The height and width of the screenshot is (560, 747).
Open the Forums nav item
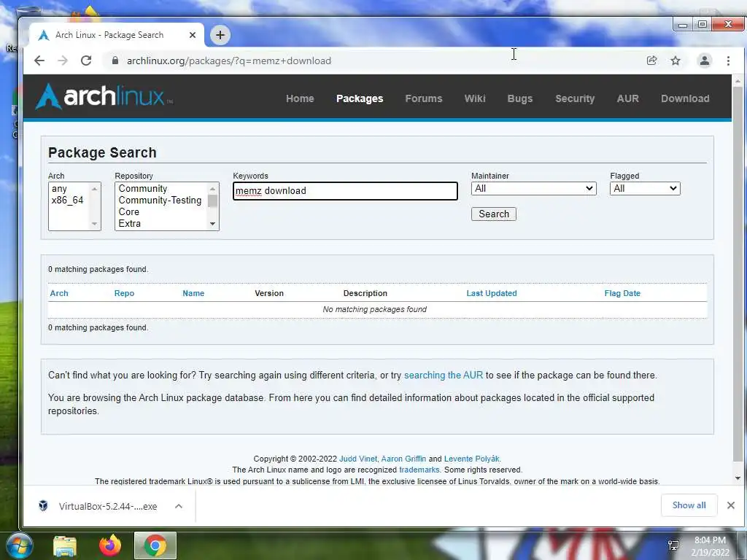(x=424, y=98)
